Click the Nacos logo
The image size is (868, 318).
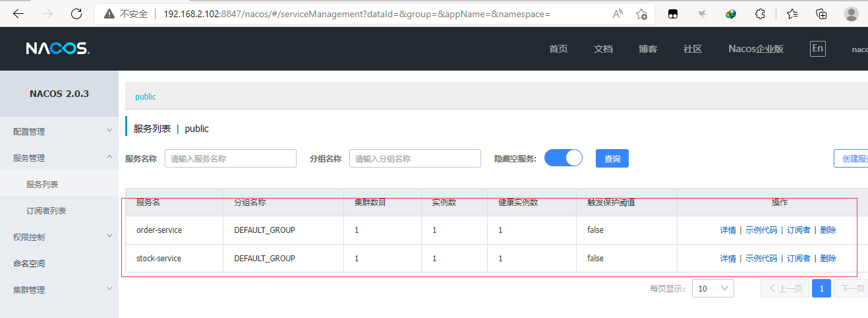[57, 49]
